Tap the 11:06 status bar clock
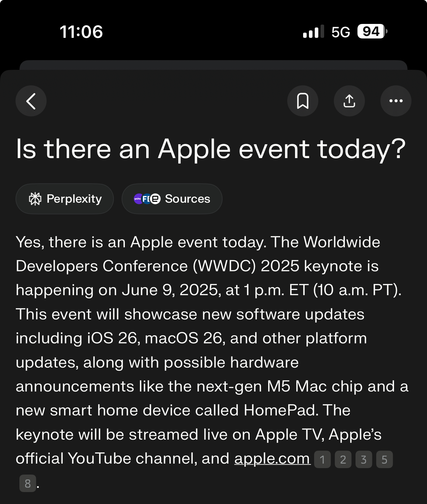 (81, 32)
